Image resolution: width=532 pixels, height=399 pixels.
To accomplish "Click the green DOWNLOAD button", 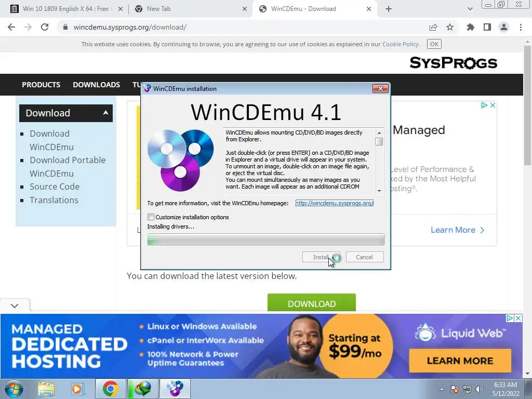I will 312,303.
